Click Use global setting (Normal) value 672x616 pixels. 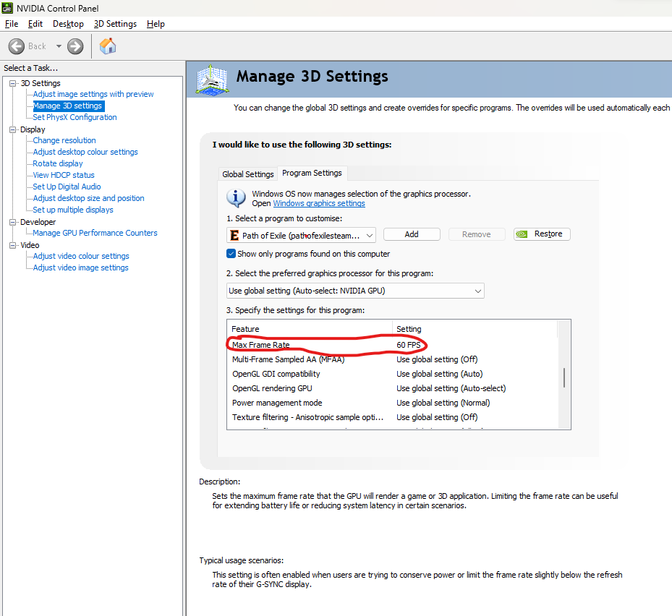pyautogui.click(x=443, y=403)
